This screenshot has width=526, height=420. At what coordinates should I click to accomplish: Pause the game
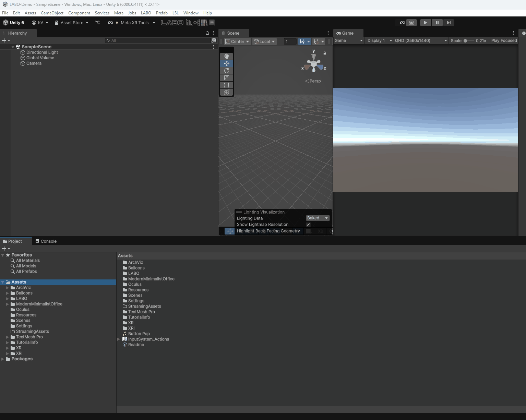pyautogui.click(x=437, y=23)
